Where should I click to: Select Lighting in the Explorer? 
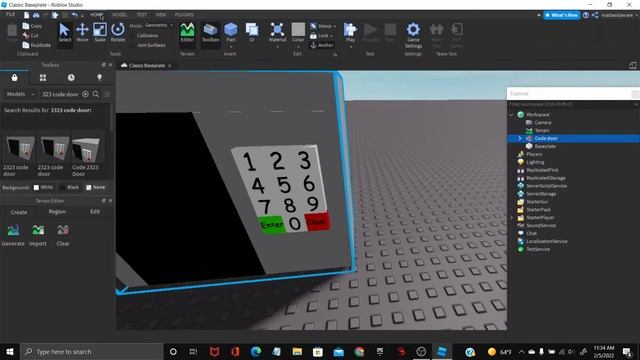point(535,162)
